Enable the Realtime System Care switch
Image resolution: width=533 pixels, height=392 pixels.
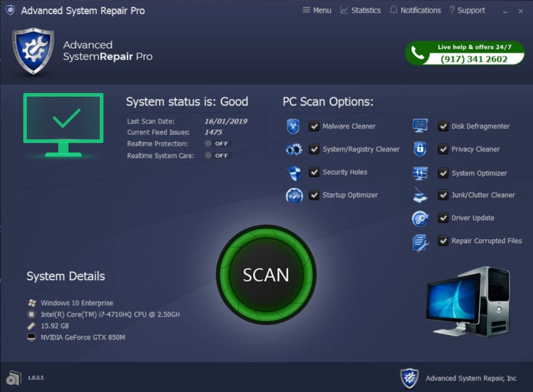217,155
